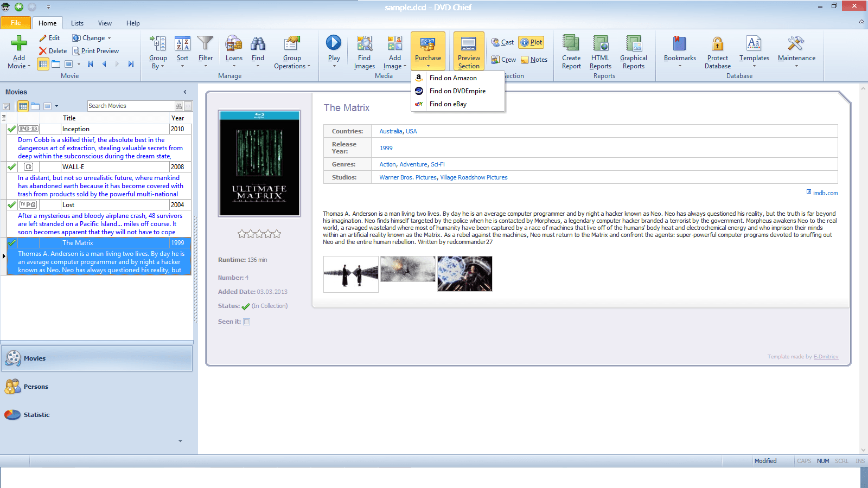
Task: Switch to the Lists tab
Action: [77, 23]
